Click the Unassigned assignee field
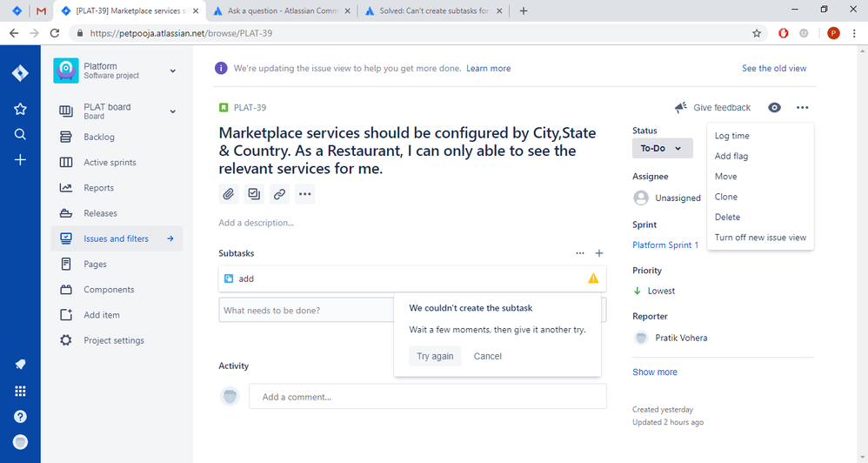The width and height of the screenshot is (868, 463). [667, 198]
